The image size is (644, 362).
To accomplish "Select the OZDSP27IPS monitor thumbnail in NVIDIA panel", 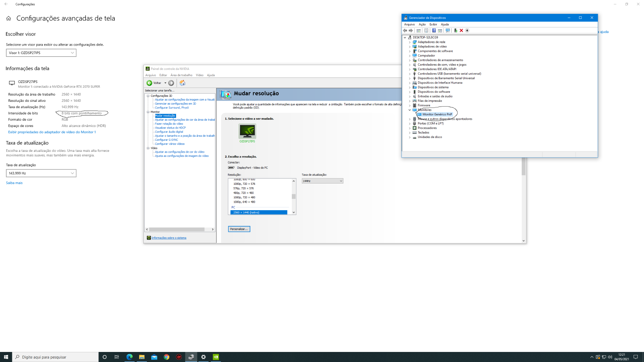I will click(247, 131).
